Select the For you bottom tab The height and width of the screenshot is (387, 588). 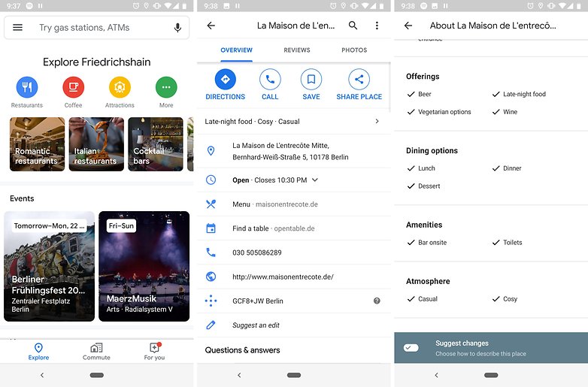click(154, 352)
